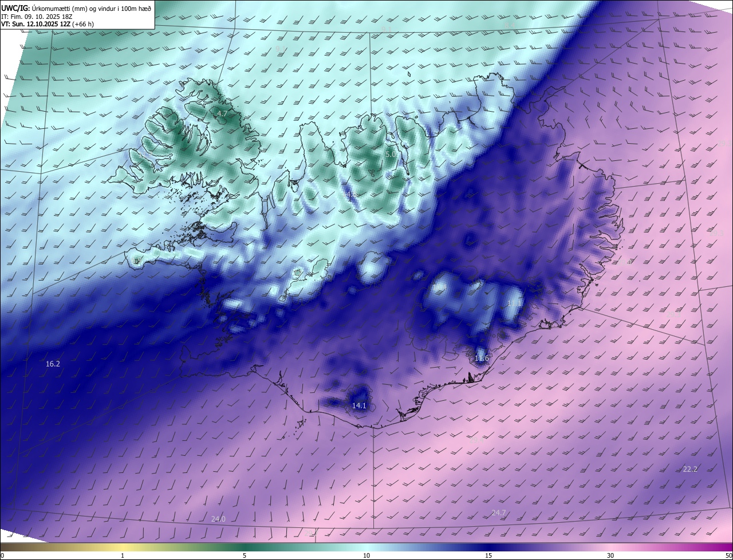Click the 'IT: Fim. 09. 10. 2025 18Z' line
The image size is (733, 560).
pyautogui.click(x=37, y=17)
